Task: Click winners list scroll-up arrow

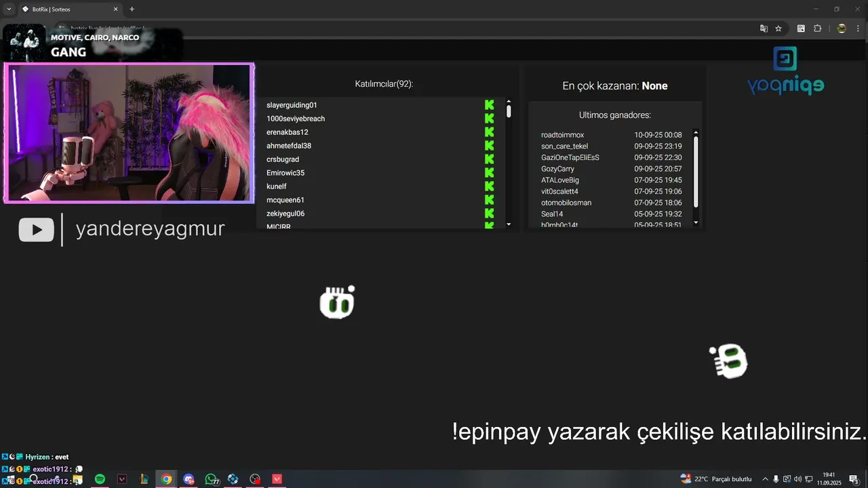Action: [x=696, y=133]
